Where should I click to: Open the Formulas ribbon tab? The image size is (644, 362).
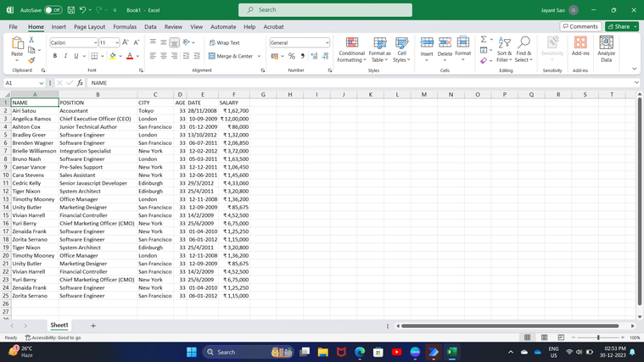click(x=125, y=27)
